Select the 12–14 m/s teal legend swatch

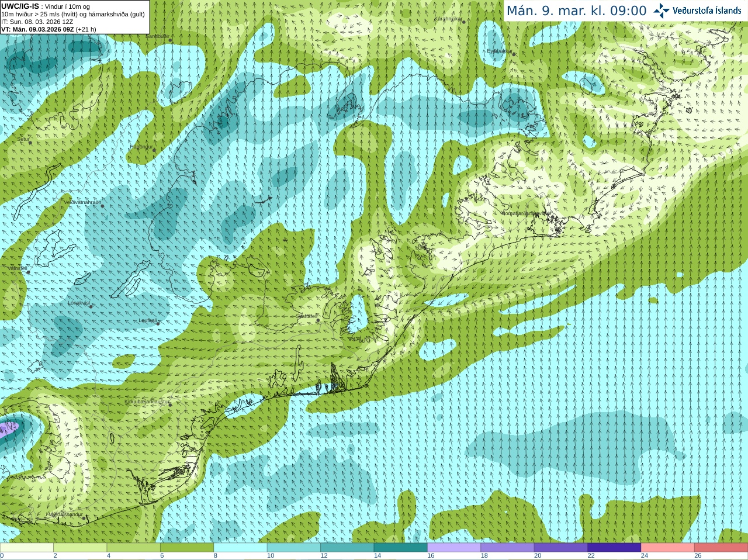(347, 548)
